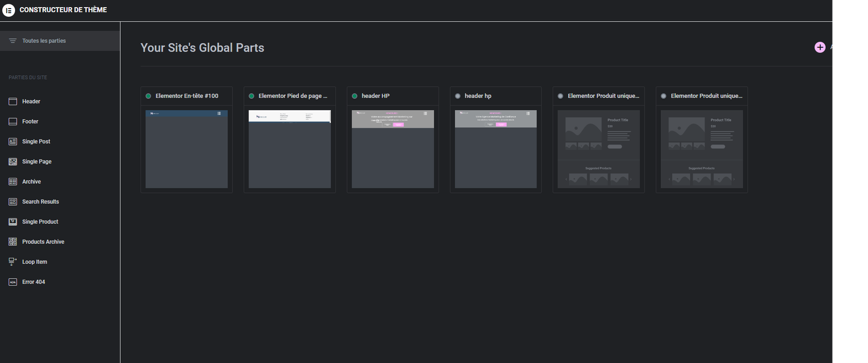Open the header HP card title
Screen dimensions: 868x363
click(375, 96)
